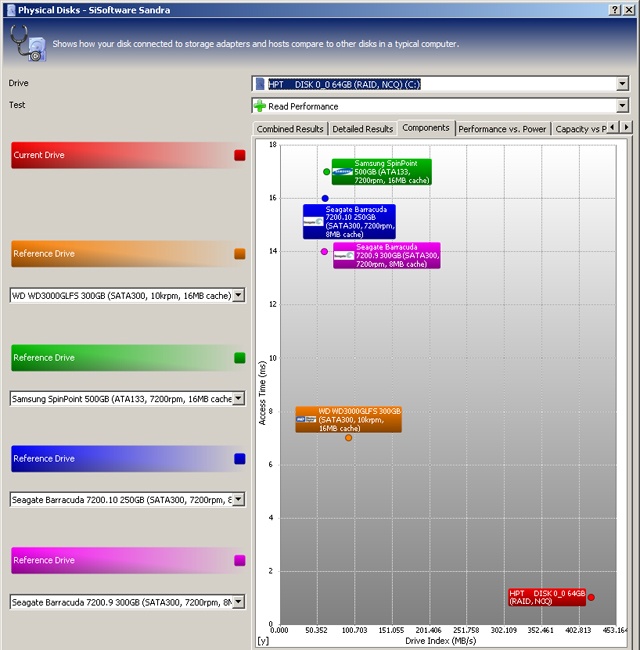The height and width of the screenshot is (650, 640).
Task: Click the red HPT DISK data point
Action: click(x=591, y=597)
